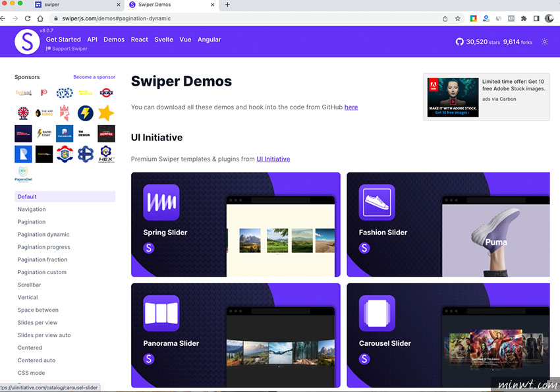Click the Spring Slider app icon

tap(161, 202)
